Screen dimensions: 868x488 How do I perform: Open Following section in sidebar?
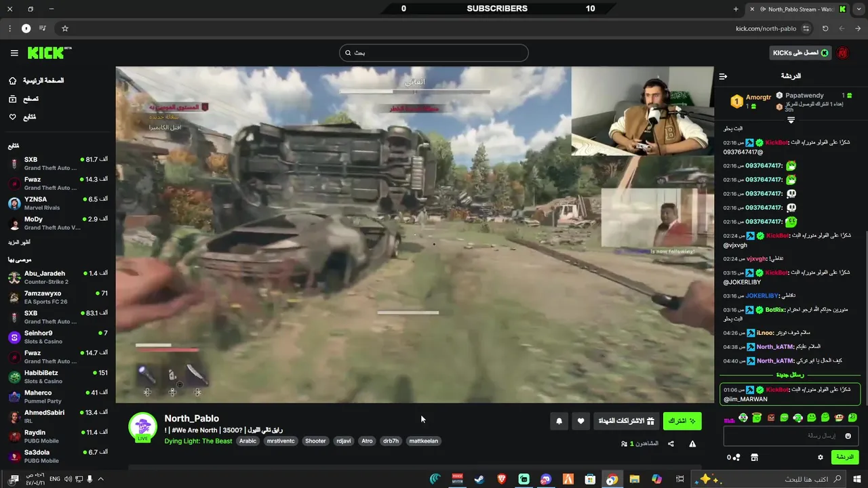click(22, 117)
